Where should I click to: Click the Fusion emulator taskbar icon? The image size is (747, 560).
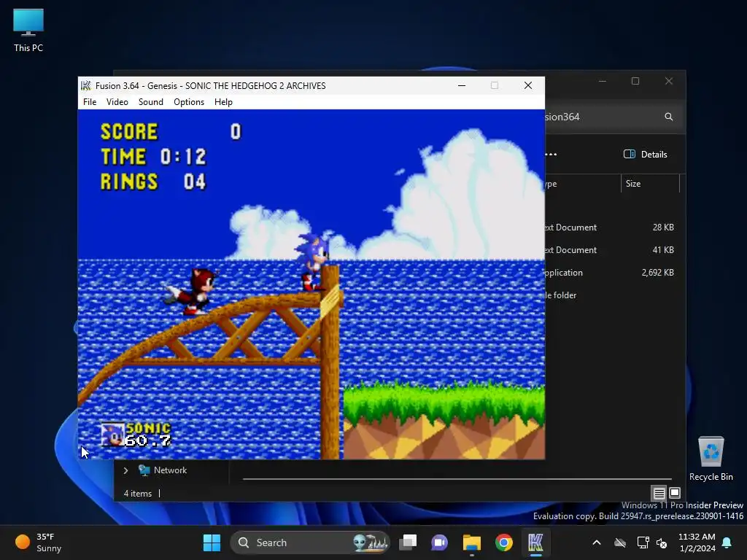[535, 542]
